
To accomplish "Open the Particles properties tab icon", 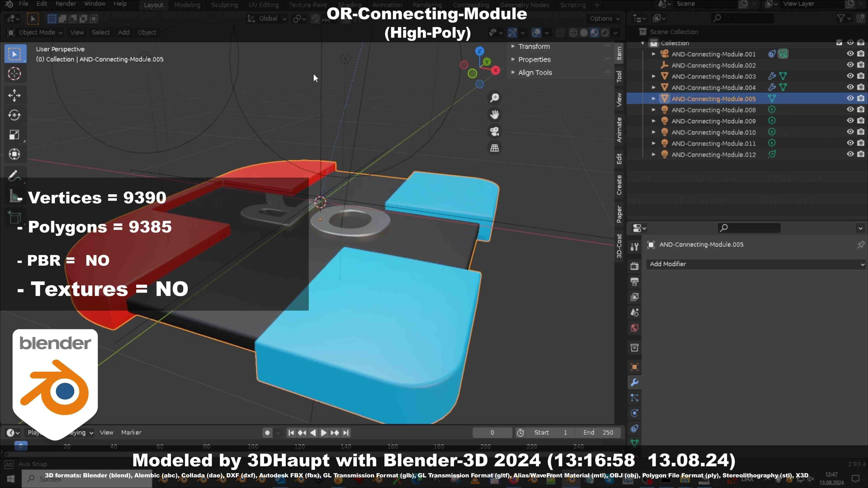I will tap(634, 398).
